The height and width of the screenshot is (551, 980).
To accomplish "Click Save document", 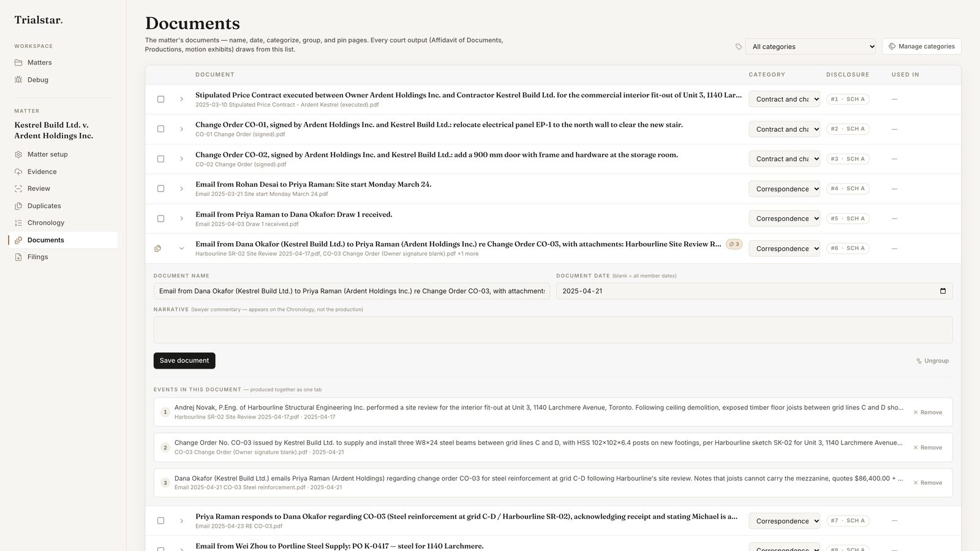I will [x=184, y=361].
